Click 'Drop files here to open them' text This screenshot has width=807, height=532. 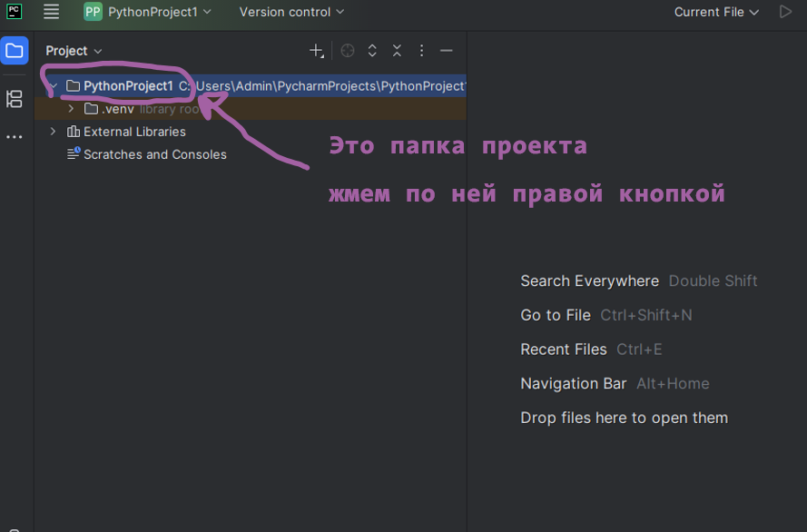pos(625,418)
